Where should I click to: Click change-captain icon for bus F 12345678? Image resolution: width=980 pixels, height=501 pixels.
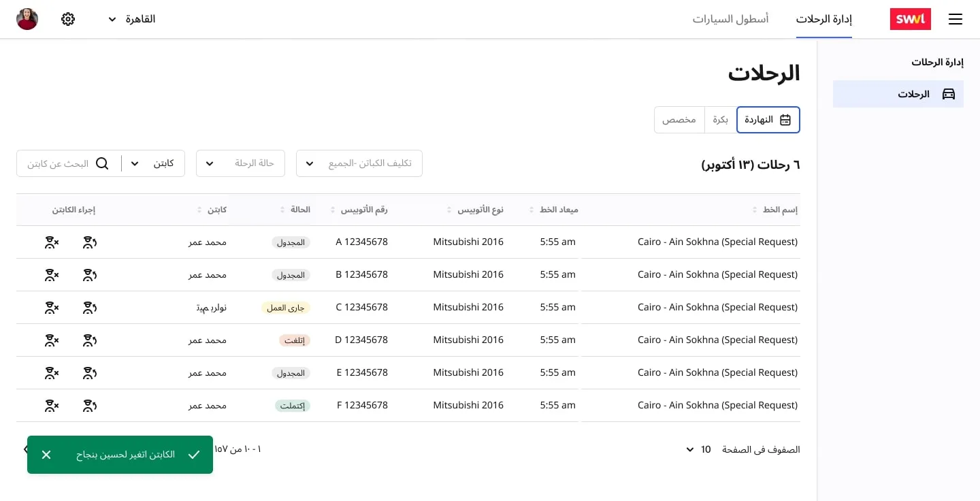pos(90,406)
